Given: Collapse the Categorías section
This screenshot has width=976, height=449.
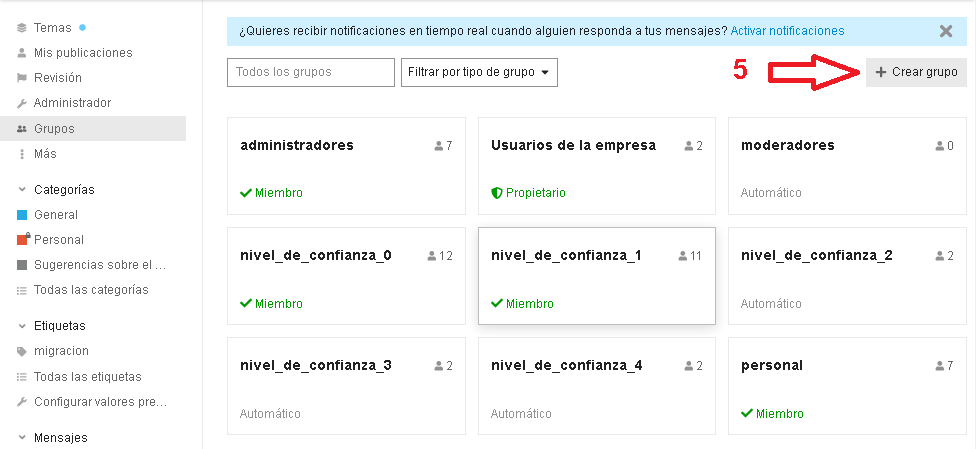Looking at the screenshot, I should [22, 189].
